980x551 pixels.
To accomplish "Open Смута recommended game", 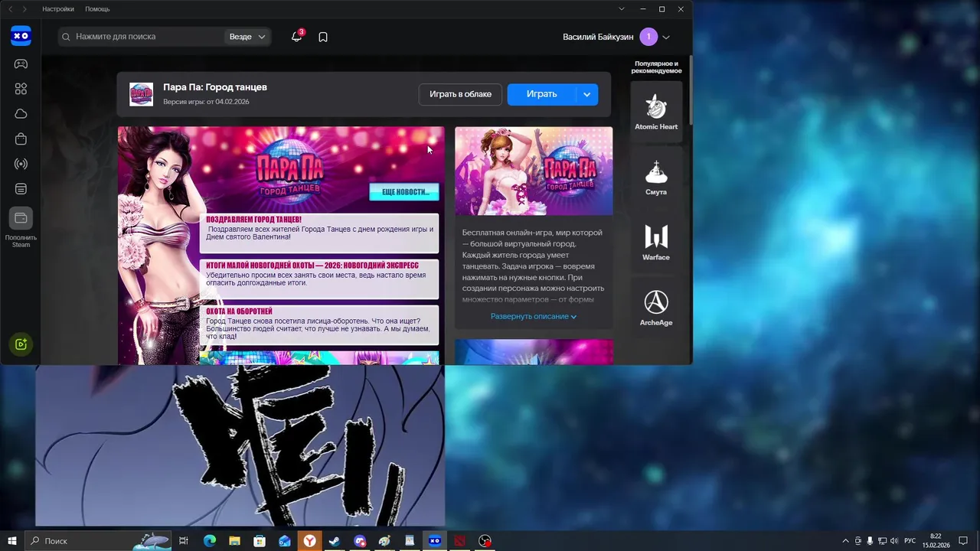I will coord(656,178).
